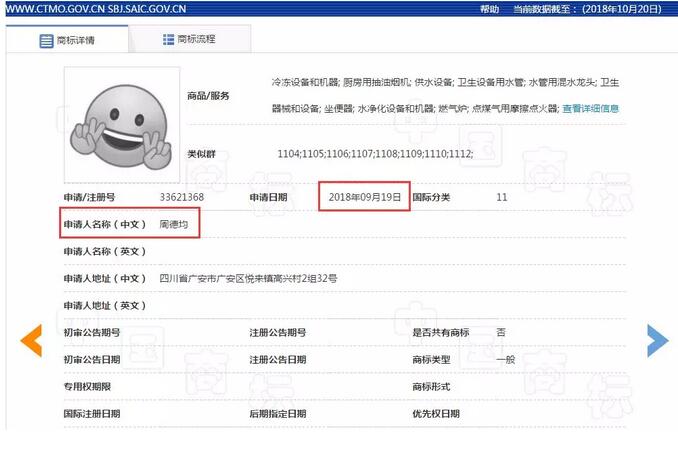The width and height of the screenshot is (678, 457).
Task: Click the 申请人地址（中文） label
Action: tap(105, 278)
